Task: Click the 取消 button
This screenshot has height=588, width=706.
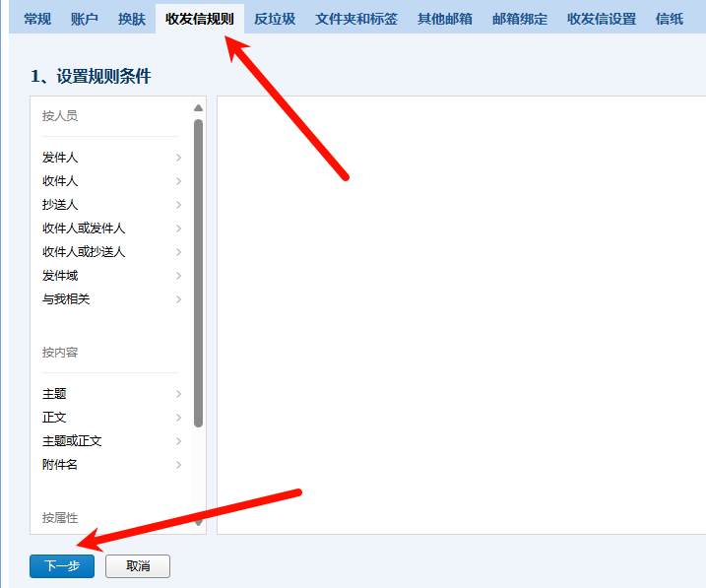Action: pyautogui.click(x=138, y=566)
